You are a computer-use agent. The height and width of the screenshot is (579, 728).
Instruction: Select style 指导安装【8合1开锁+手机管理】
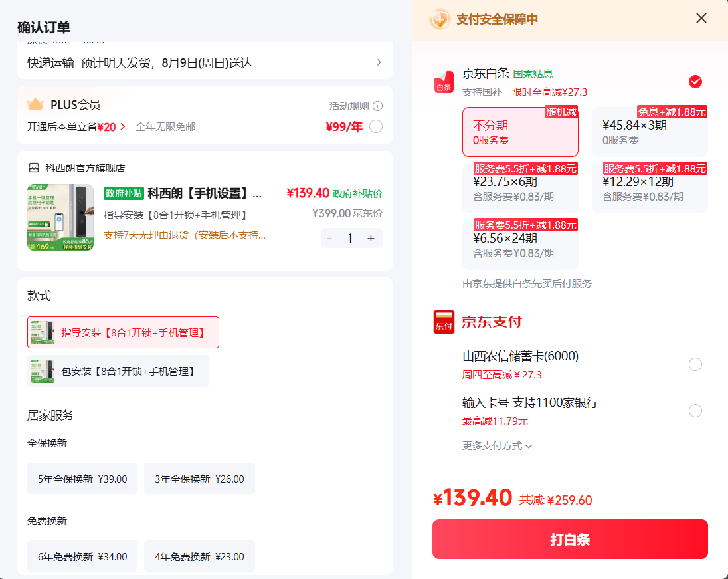[x=123, y=332]
